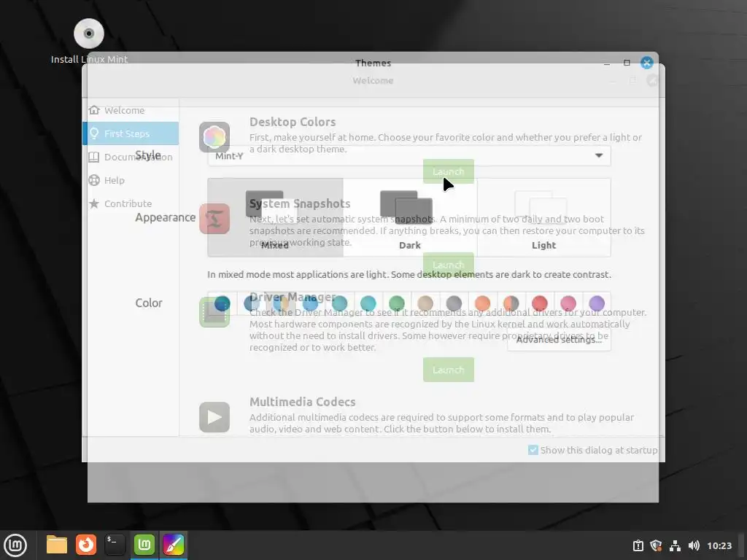Select First Steps in the sidebar
Image resolution: width=747 pixels, height=560 pixels.
click(131, 134)
